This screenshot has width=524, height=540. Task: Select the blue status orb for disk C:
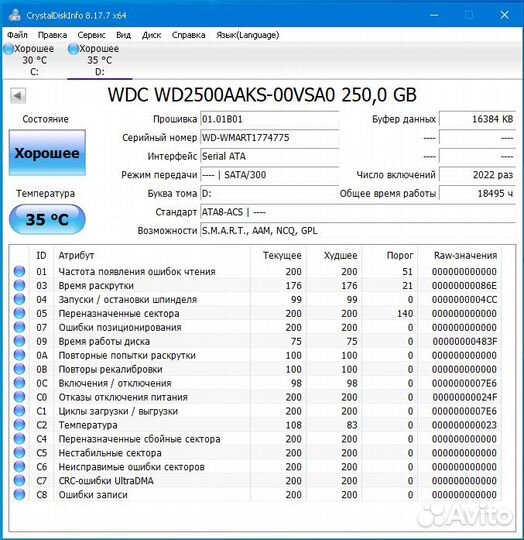[x=8, y=49]
